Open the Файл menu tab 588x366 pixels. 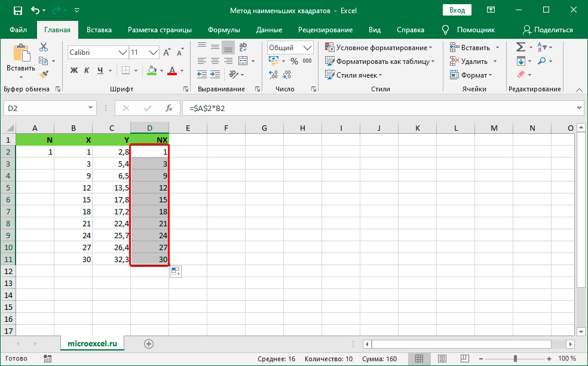click(x=18, y=30)
